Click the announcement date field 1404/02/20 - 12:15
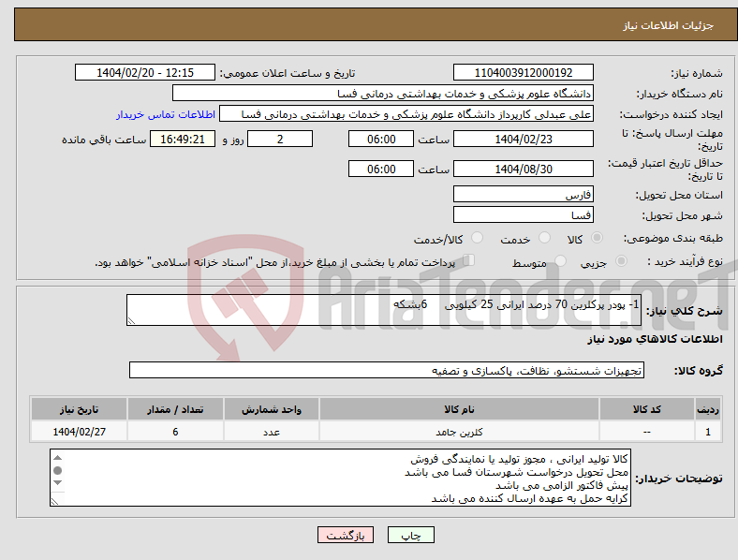This screenshot has height=560, width=738. pos(145,73)
